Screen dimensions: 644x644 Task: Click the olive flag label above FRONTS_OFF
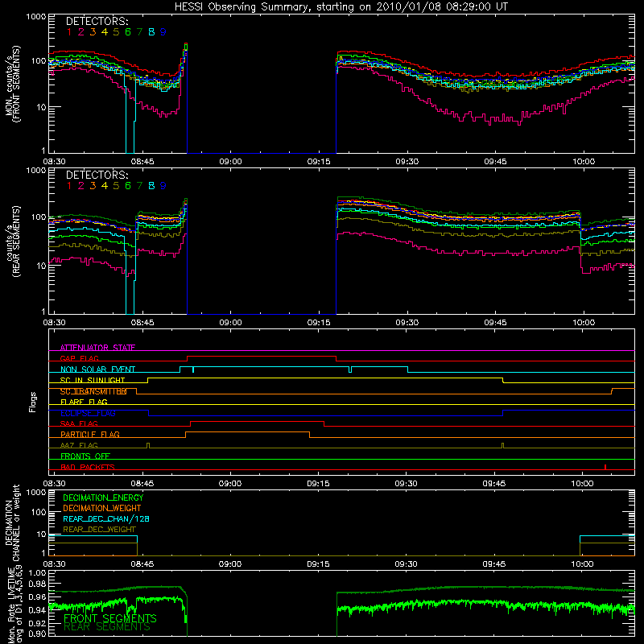click(79, 445)
